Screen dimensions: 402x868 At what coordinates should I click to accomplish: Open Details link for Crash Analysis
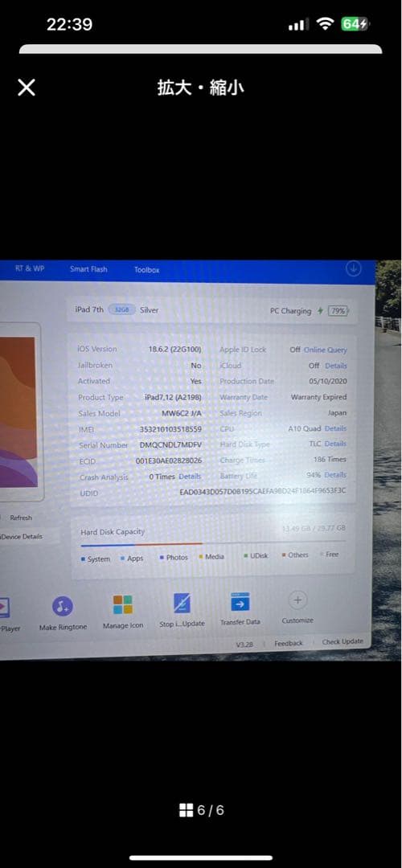click(190, 476)
